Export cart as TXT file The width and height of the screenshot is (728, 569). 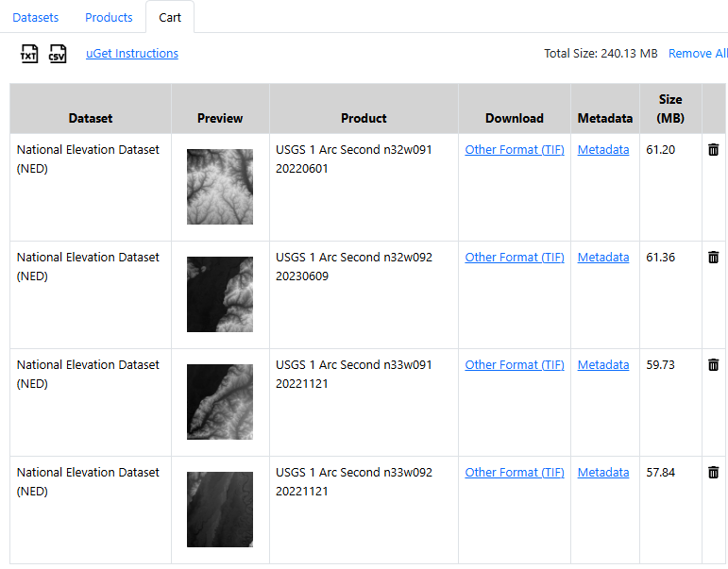[29, 55]
